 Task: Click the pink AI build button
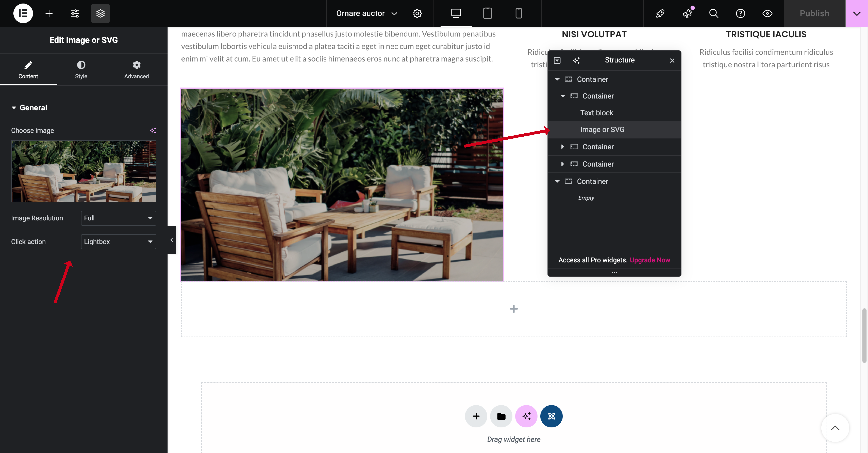[526, 416]
